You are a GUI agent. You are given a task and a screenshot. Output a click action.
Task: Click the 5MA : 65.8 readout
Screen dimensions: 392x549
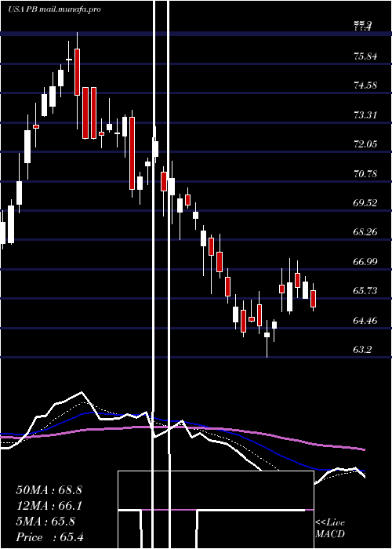coord(45,522)
